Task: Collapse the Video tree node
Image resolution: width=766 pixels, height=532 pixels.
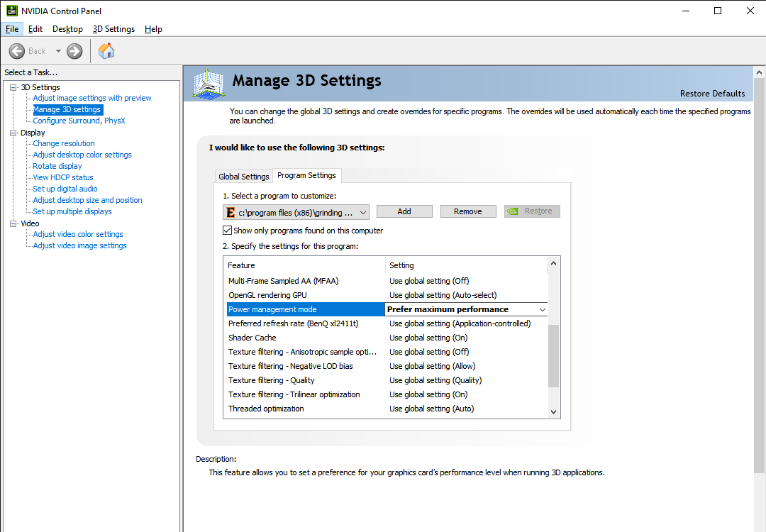Action: tap(13, 223)
